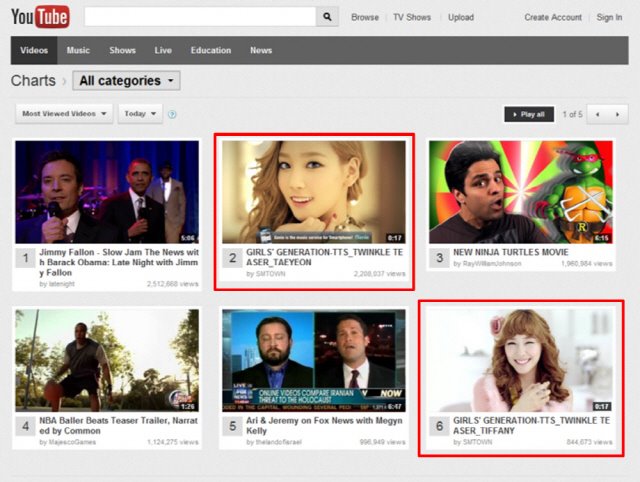Go to next chart page arrow

coord(618,114)
